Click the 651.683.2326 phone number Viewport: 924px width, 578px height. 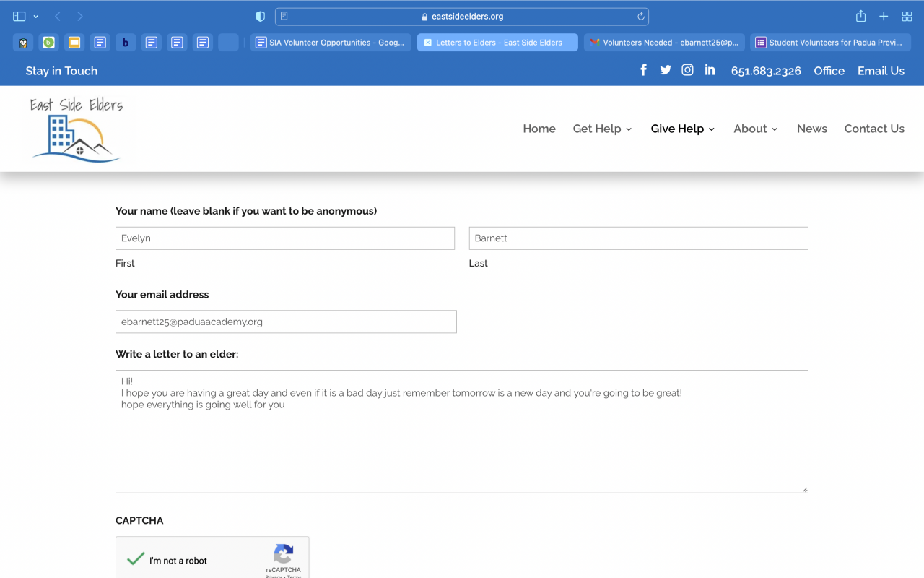pos(766,71)
